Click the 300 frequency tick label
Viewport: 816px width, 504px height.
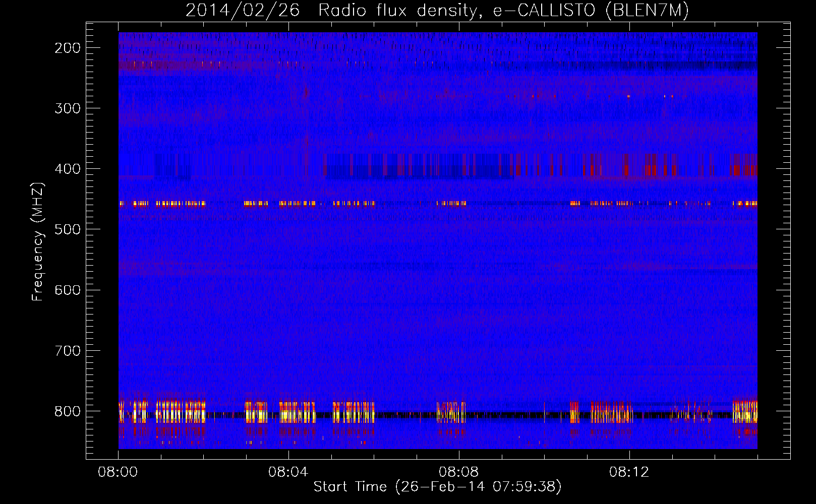coord(67,108)
